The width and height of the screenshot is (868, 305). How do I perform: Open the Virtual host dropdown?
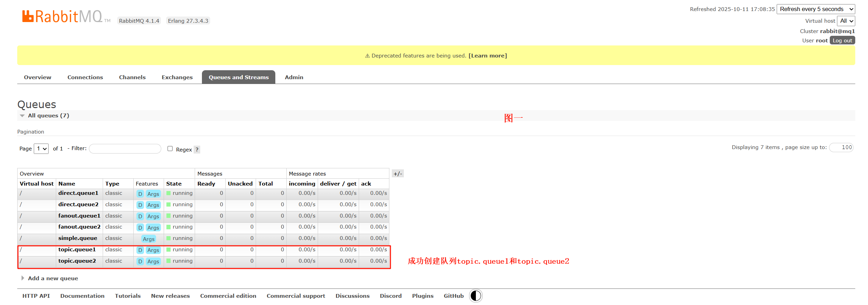846,21
